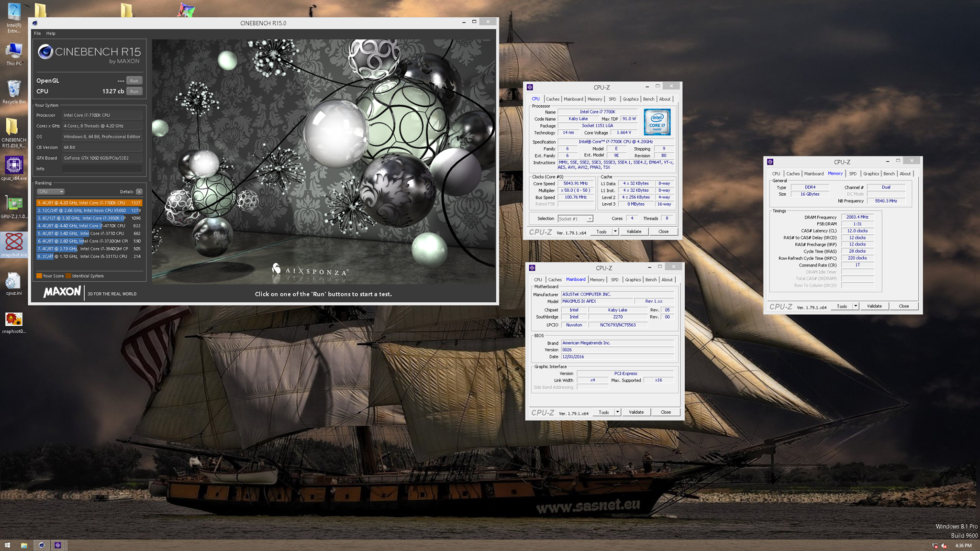
Task: Expand Tools arrow in CPU-Z CPU window
Action: click(x=615, y=231)
